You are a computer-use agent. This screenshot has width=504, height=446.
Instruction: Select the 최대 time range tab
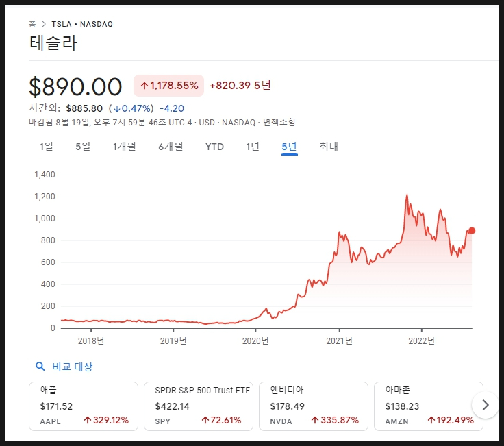pyautogui.click(x=329, y=147)
